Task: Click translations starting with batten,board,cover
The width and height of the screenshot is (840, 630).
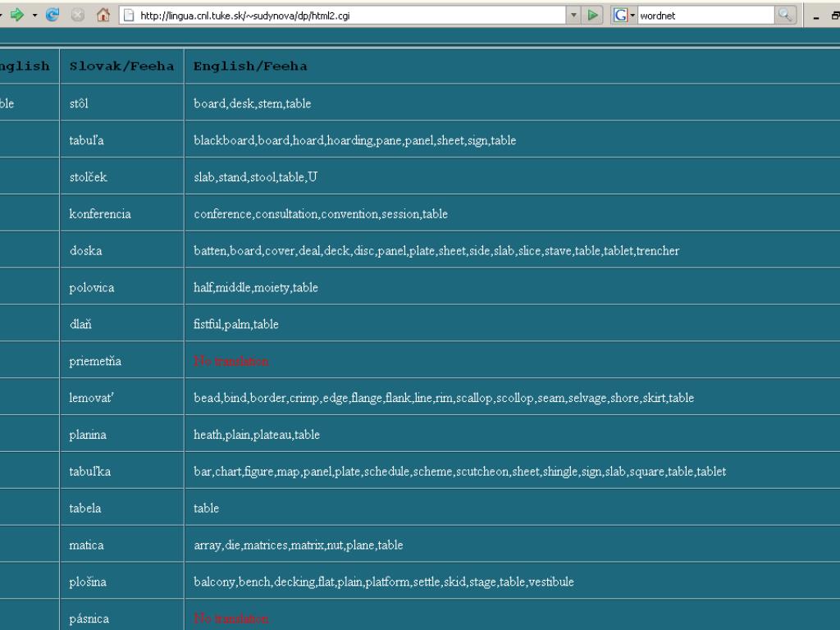Action: [x=436, y=251]
